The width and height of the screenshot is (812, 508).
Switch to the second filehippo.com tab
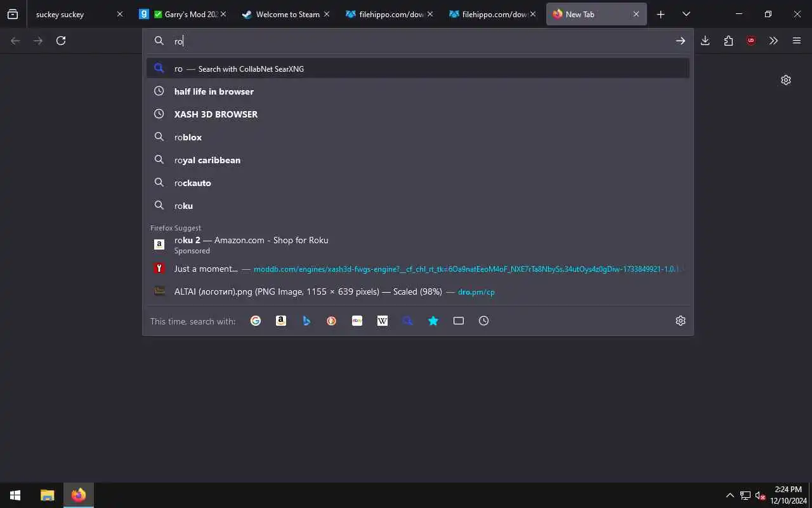click(x=492, y=14)
